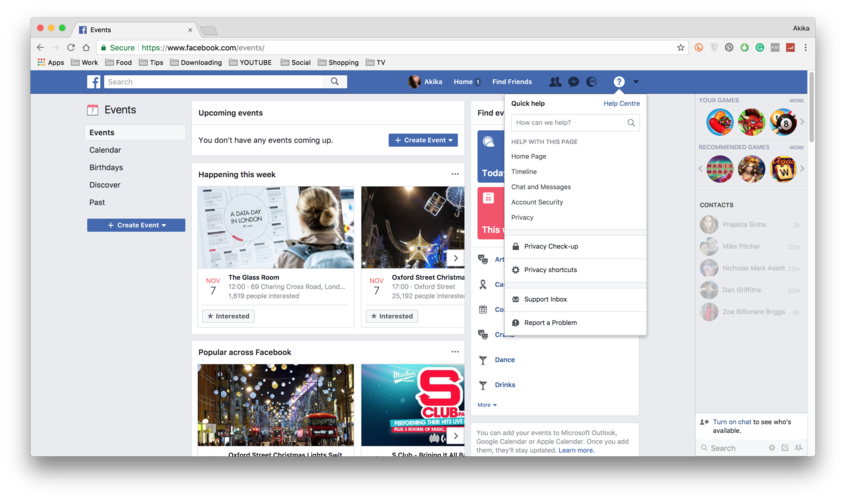The image size is (846, 500).
Task: Go to Home in the Facebook header
Action: [x=463, y=81]
